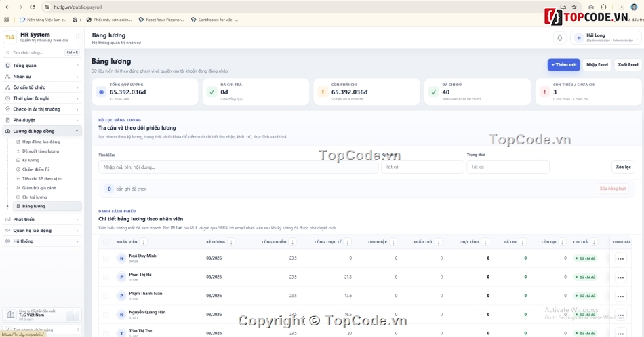This screenshot has width=644, height=337.
Task: Expand the Hệ thống sidebar section
Action: tap(42, 241)
